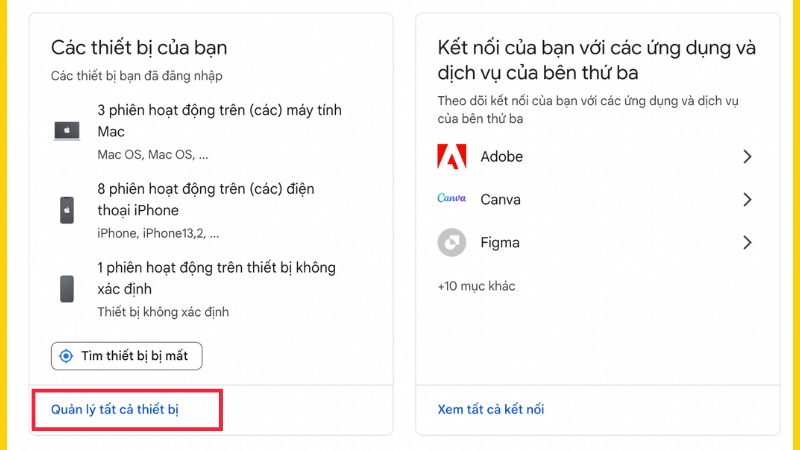800x450 pixels.
Task: Click the unknown device icon
Action: 67,288
